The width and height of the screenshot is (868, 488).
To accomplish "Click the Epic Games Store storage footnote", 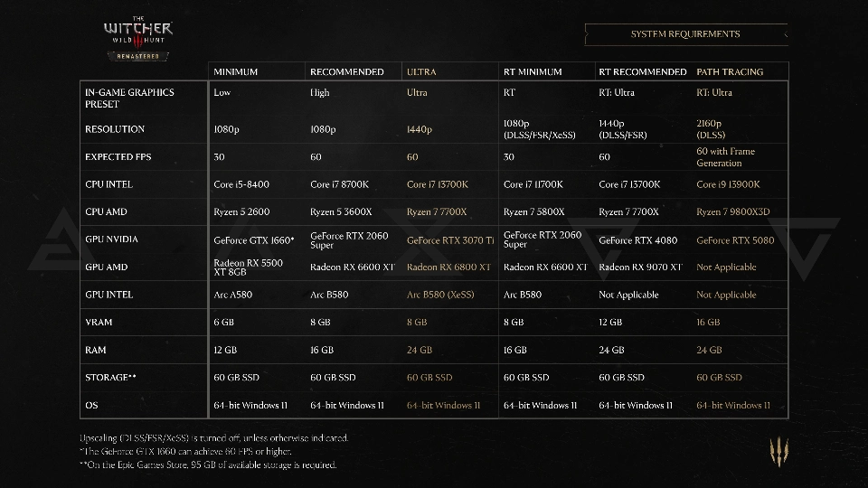I will (x=208, y=465).
